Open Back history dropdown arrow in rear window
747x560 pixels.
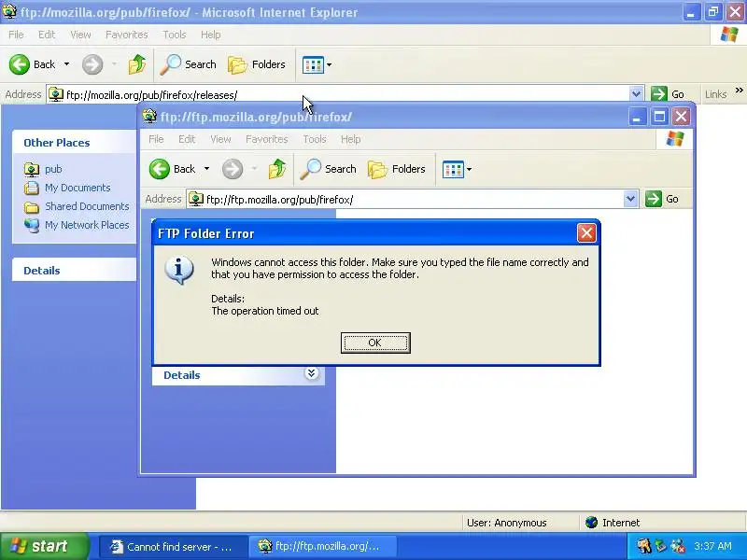pos(66,63)
